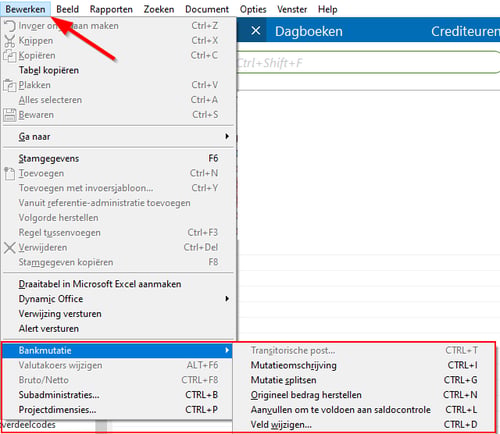This screenshot has height=434, width=500.
Task: Choose Mutatie splitsen
Action: 364,380
